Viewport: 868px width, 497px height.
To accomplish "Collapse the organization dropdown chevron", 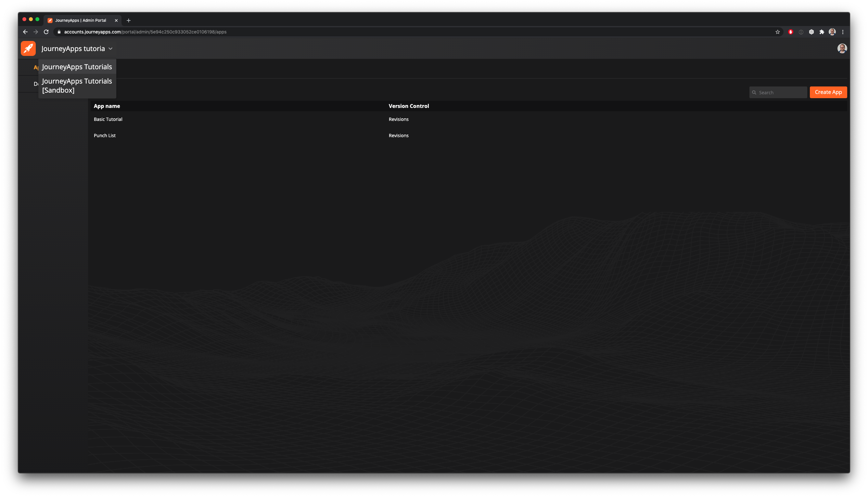I will 110,49.
